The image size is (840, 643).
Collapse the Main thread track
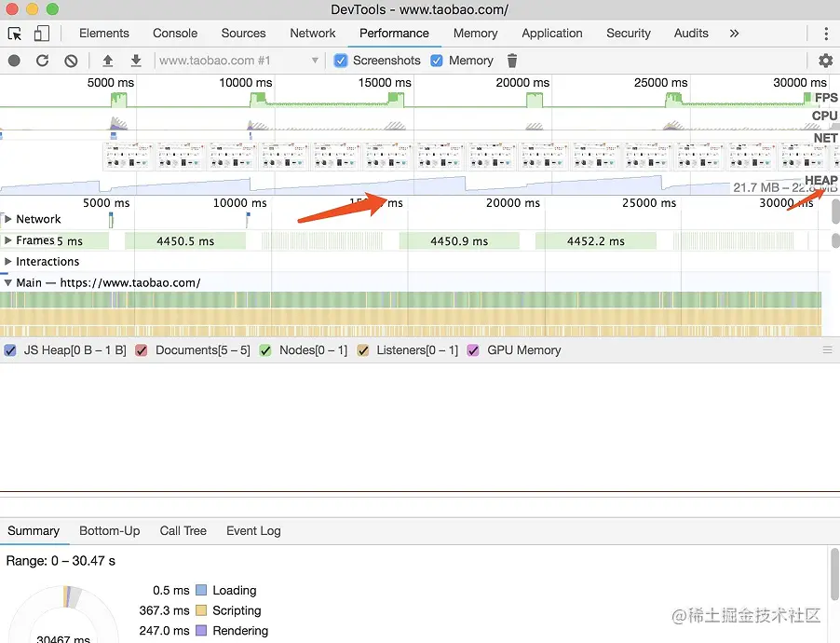(x=8, y=282)
